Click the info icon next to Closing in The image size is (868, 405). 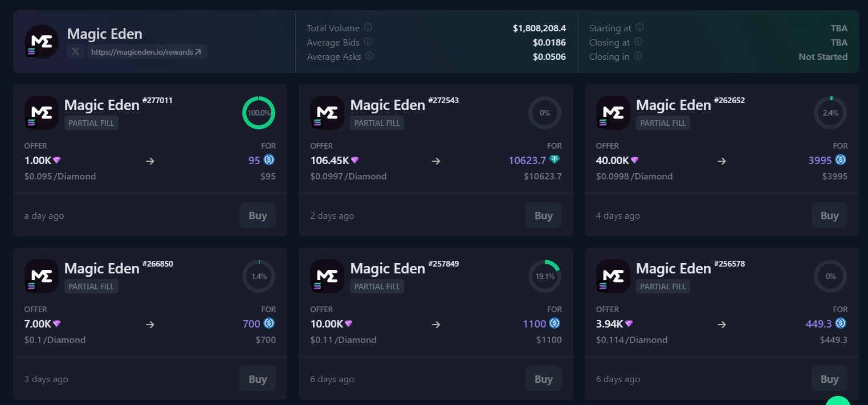(x=638, y=56)
